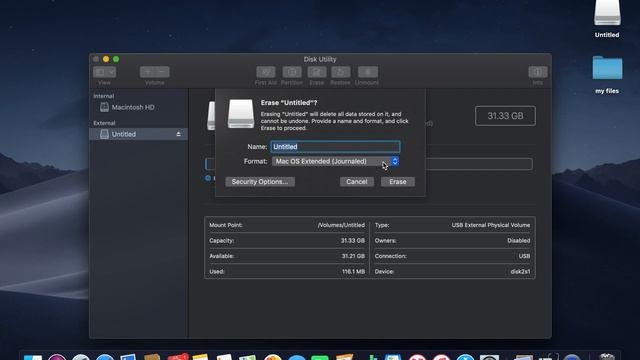Click the Security Options button

coord(260,182)
